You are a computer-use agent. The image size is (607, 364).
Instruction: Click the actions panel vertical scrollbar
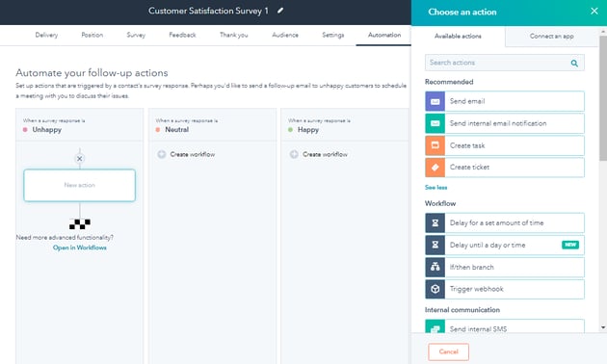click(x=603, y=96)
